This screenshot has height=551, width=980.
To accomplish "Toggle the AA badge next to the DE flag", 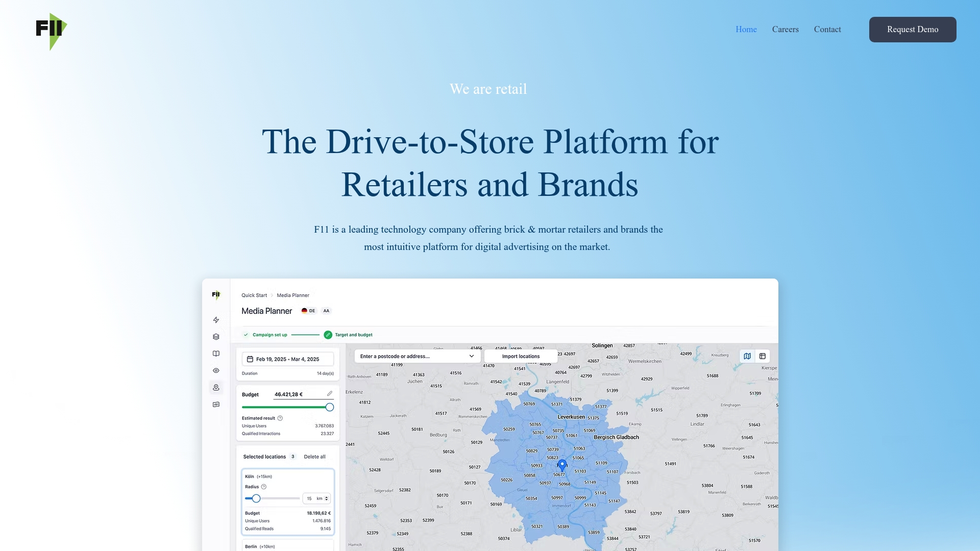I will tap(326, 311).
